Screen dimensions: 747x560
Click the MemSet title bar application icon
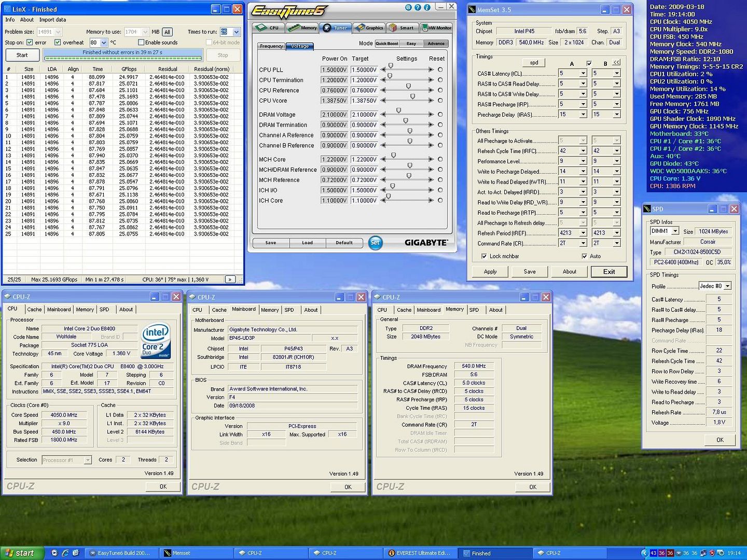coord(472,9)
